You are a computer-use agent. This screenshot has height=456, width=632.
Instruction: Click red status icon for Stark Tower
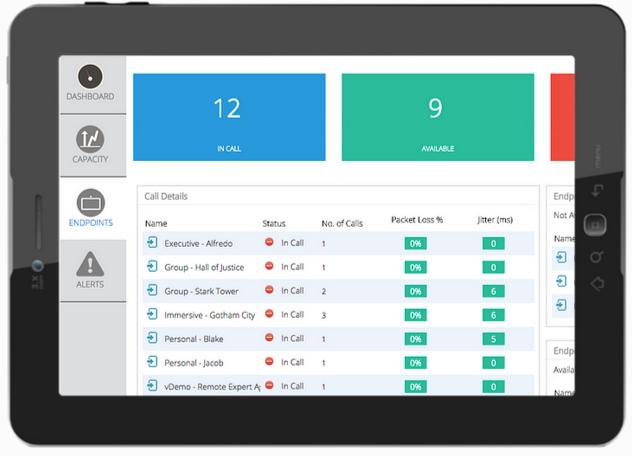tap(269, 289)
